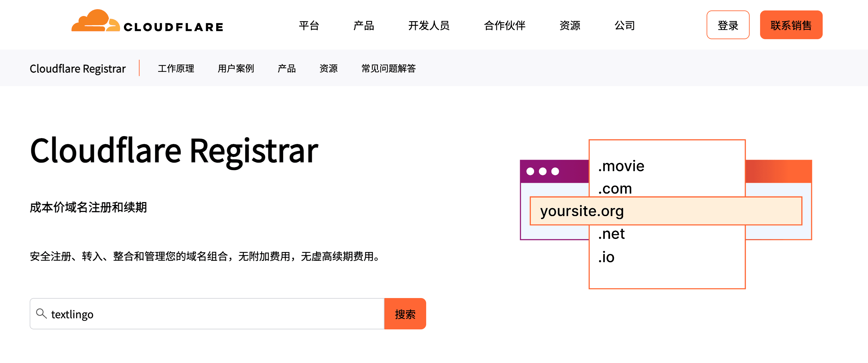Click the yoursite.org highlighted bar illustration
The width and height of the screenshot is (868, 363).
coord(666,211)
